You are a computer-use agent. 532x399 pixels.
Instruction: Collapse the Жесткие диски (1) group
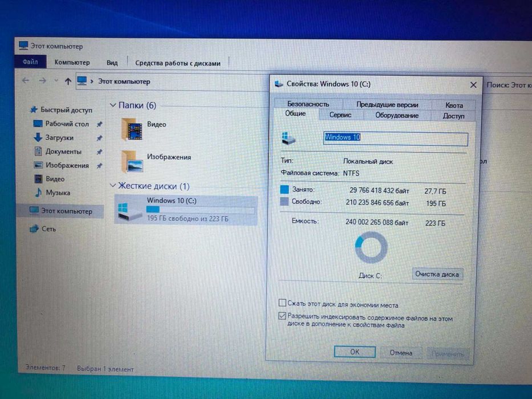113,185
